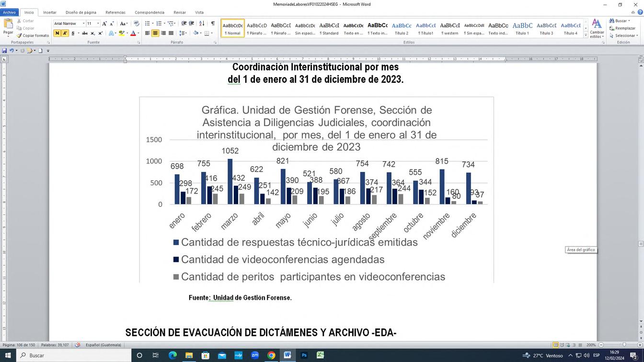This screenshot has height=362, width=644.
Task: Open Word Help question mark
Action: point(641,12)
